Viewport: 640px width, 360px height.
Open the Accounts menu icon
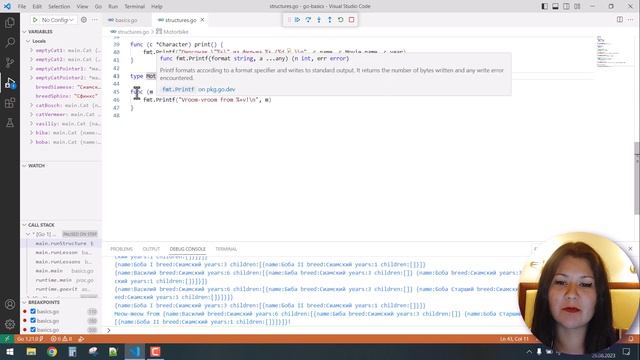click(10, 304)
